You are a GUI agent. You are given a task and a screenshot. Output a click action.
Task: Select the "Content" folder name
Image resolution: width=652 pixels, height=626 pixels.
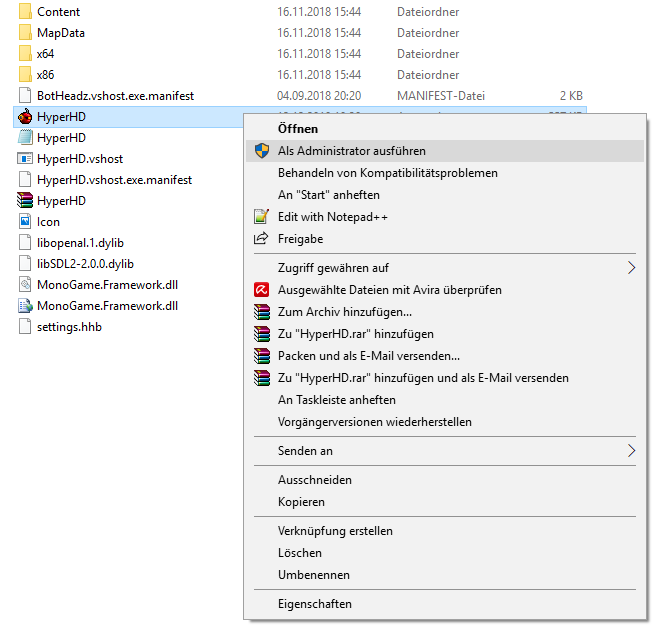point(58,12)
